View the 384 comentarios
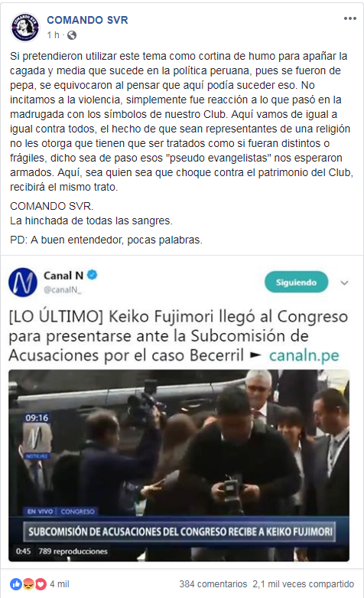Viewport: 364px width, 598px height. pyautogui.click(x=213, y=584)
